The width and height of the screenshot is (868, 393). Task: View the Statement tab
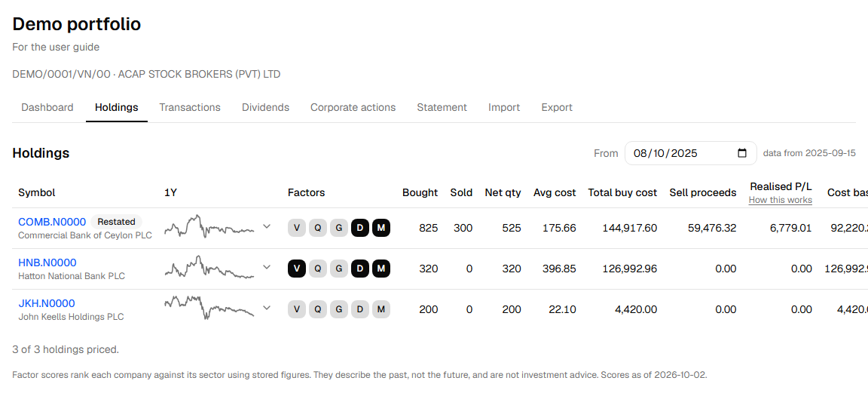pyautogui.click(x=442, y=108)
